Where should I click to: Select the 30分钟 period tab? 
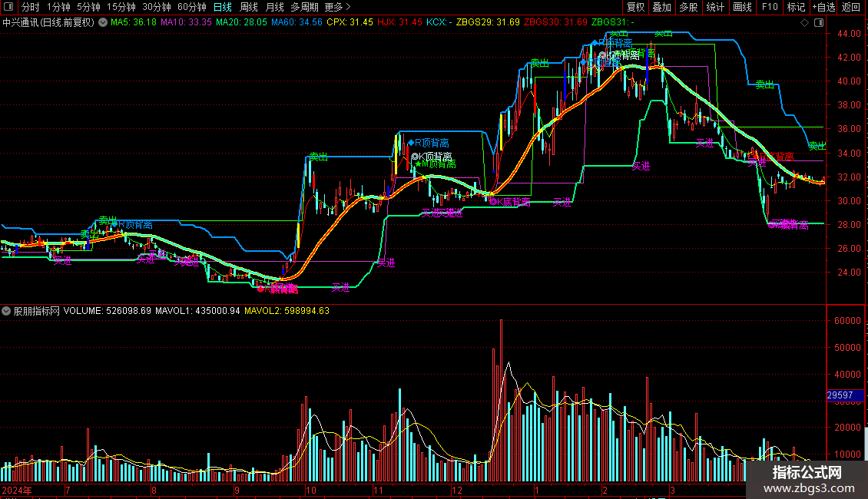157,7
